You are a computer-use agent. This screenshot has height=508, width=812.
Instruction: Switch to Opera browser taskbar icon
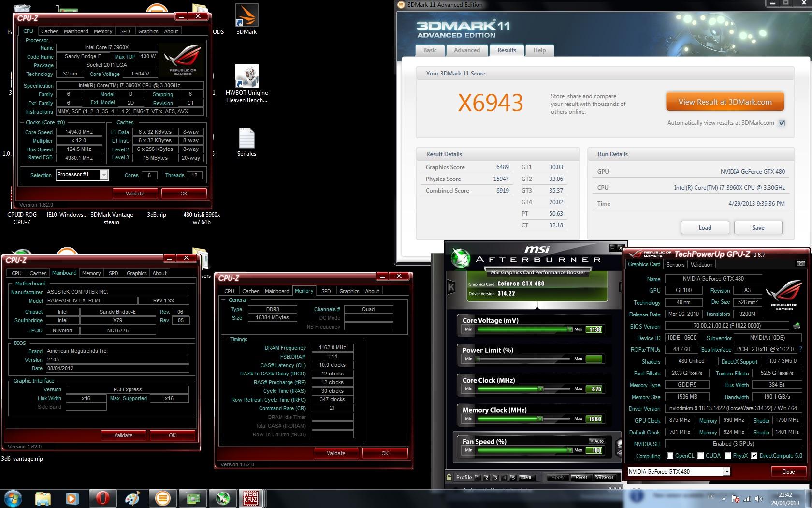102,498
